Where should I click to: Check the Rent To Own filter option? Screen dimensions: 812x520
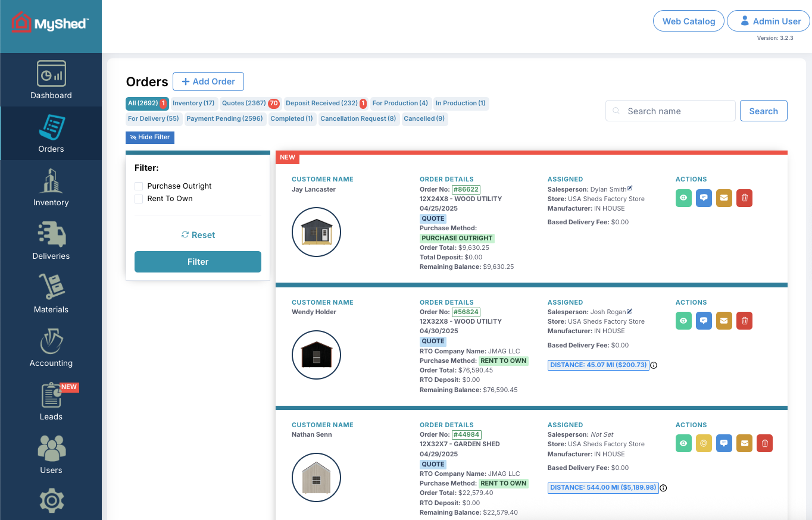139,198
